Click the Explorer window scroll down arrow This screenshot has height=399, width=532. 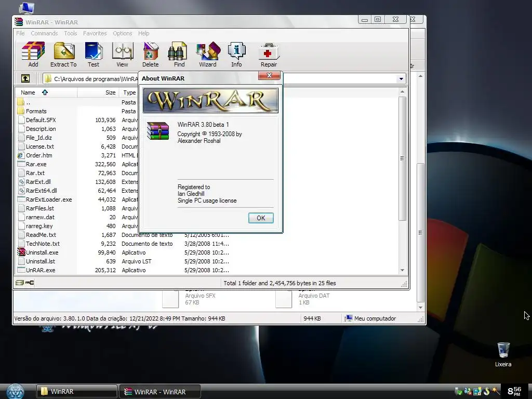(420, 308)
